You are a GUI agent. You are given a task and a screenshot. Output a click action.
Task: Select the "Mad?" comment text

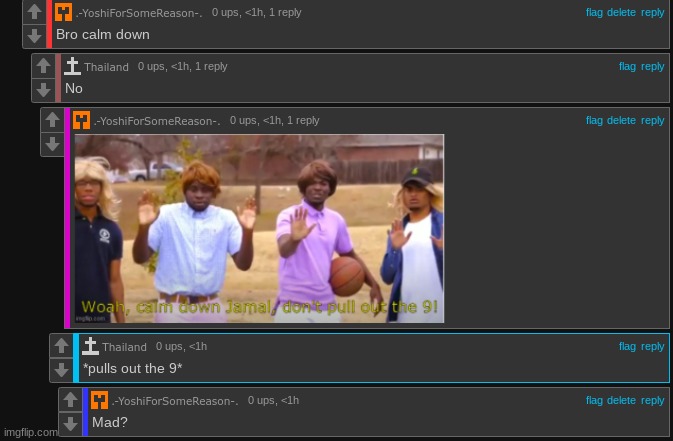pyautogui.click(x=110, y=422)
